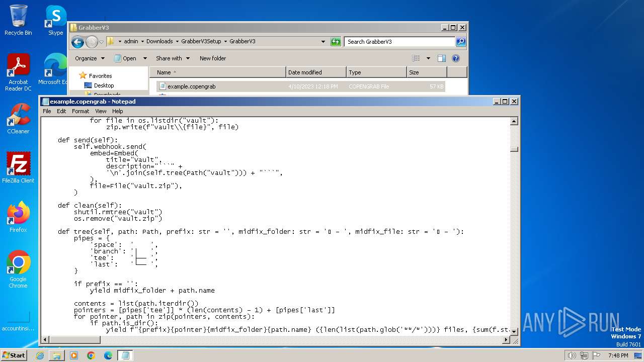Open Notepad's View menu
The image size is (644, 362).
click(101, 111)
